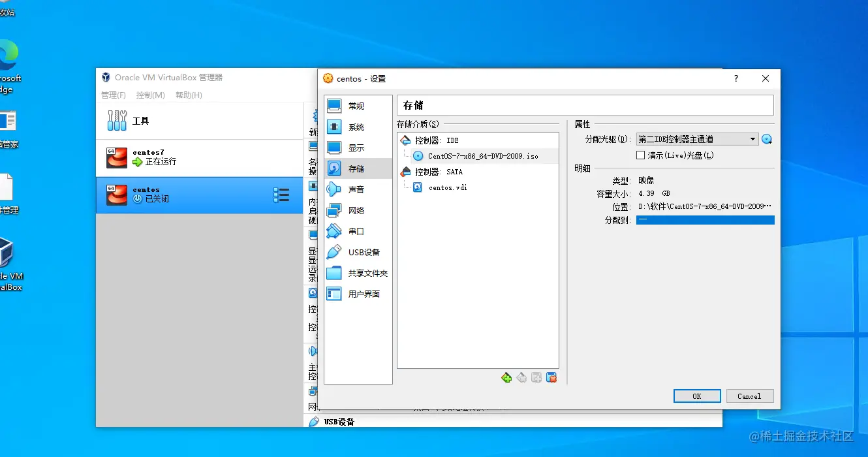Screen dimensions: 868x457
Task: Select the 存储 (Storage) settings category
Action: [x=358, y=168]
